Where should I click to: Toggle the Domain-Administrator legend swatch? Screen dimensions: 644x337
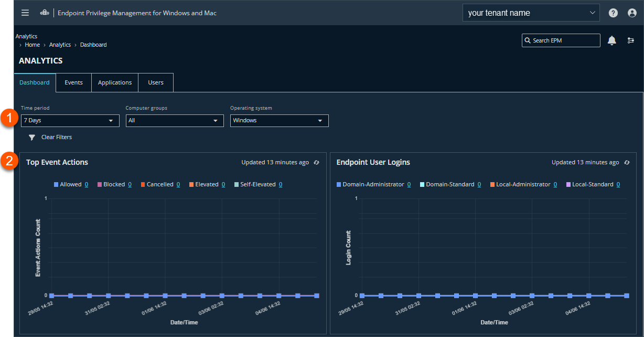[x=339, y=184]
